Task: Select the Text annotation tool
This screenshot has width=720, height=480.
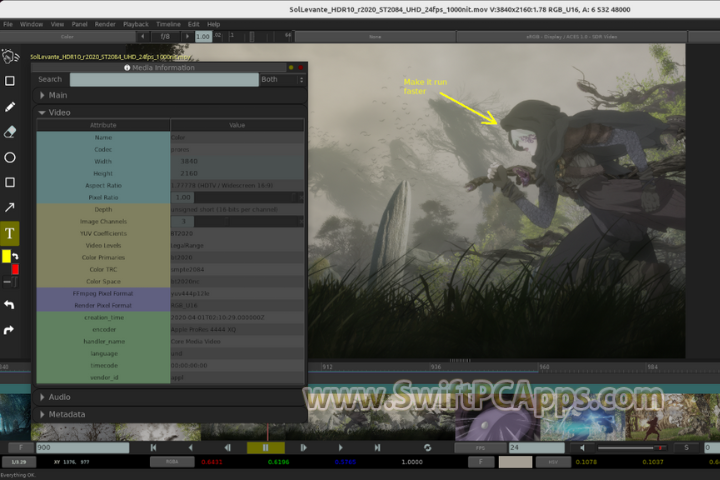Action: coord(10,233)
